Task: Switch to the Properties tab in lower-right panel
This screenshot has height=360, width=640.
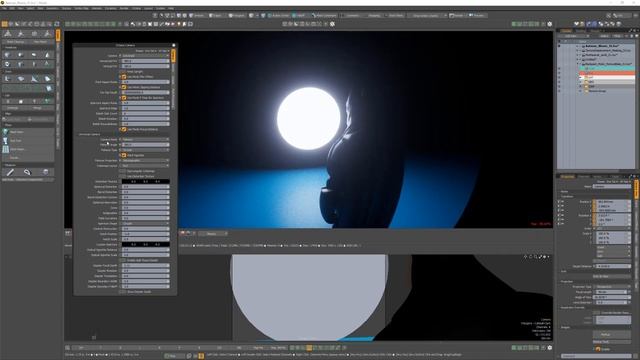Action: click(x=567, y=176)
